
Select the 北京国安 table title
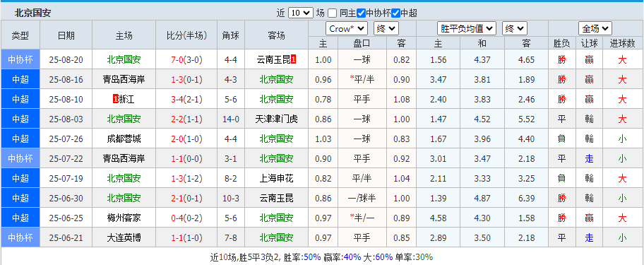coord(33,13)
